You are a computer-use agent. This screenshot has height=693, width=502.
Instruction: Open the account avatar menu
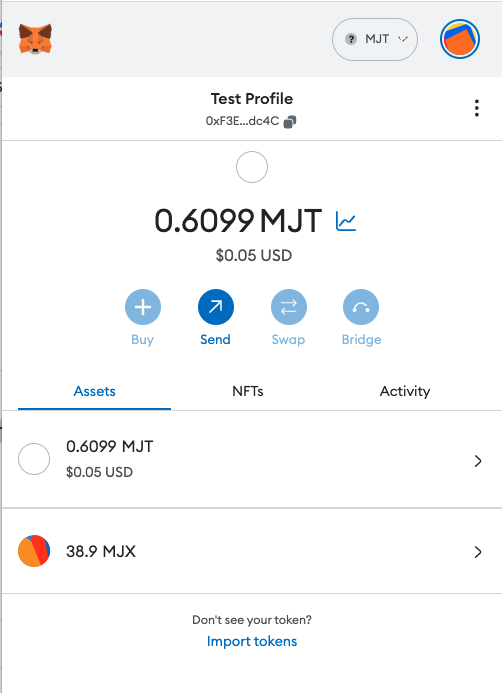(x=460, y=39)
